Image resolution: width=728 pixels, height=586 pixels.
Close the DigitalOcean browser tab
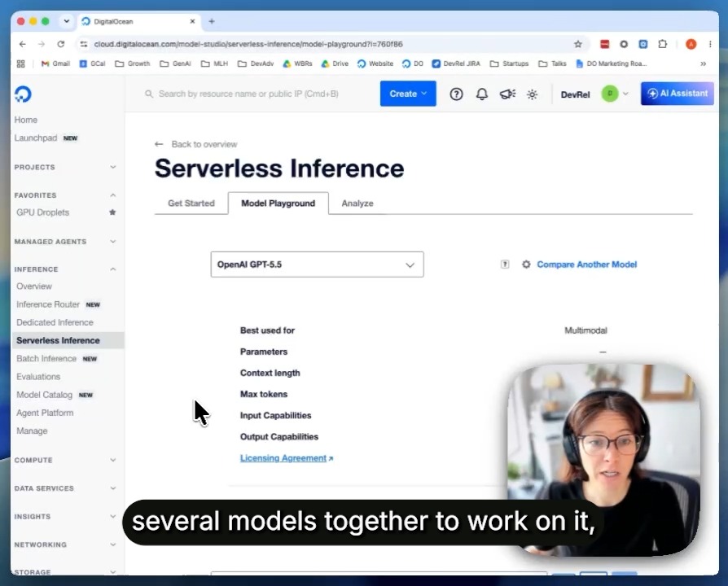192,21
